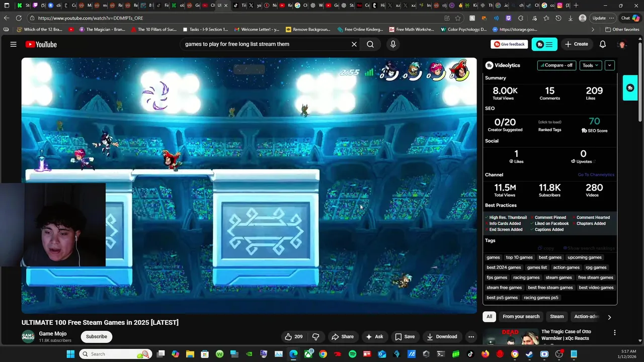Open Tragic Case of Otto Warmbier thumbnail
This screenshot has height=362, width=644.
(x=511, y=336)
